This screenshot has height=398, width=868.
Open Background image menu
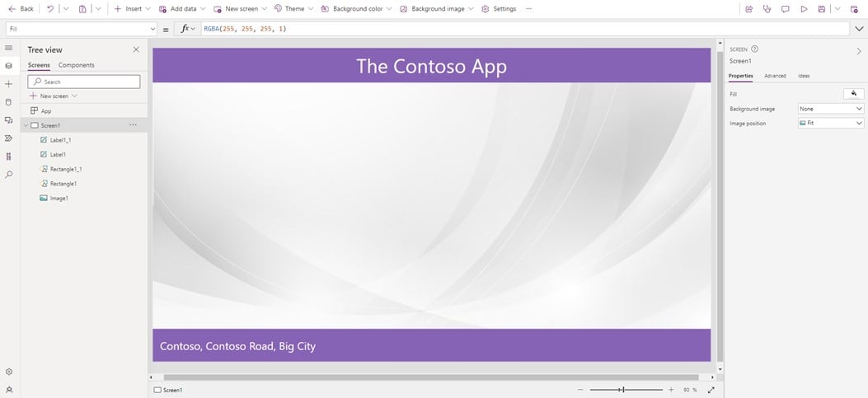pos(436,9)
